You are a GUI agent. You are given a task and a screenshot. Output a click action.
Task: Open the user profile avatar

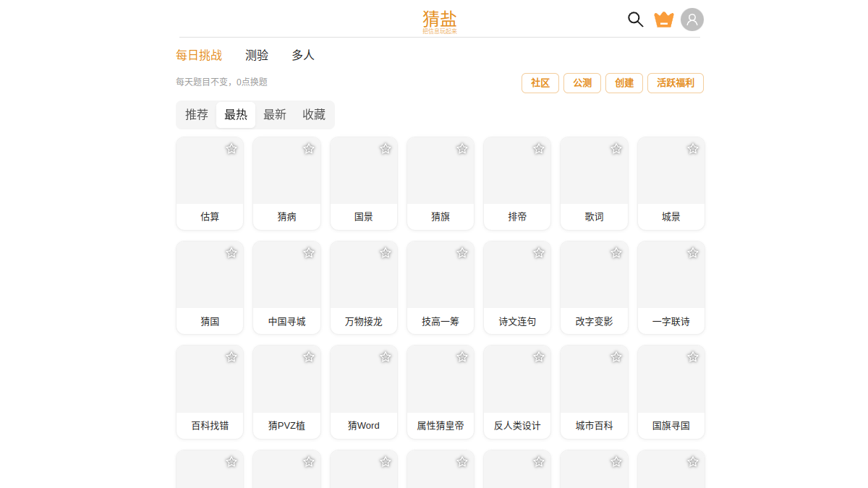[x=692, y=20]
